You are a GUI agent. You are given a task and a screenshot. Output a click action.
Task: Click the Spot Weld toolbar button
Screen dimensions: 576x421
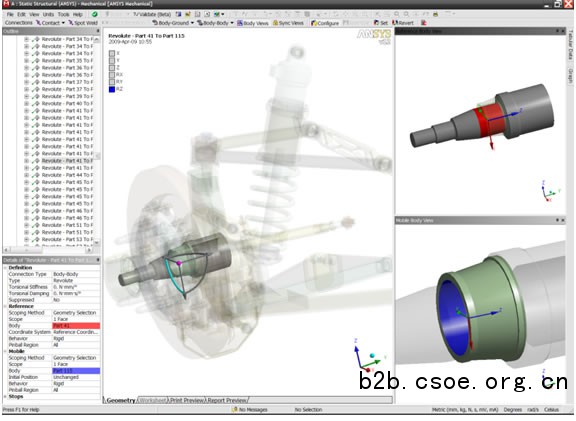point(83,23)
